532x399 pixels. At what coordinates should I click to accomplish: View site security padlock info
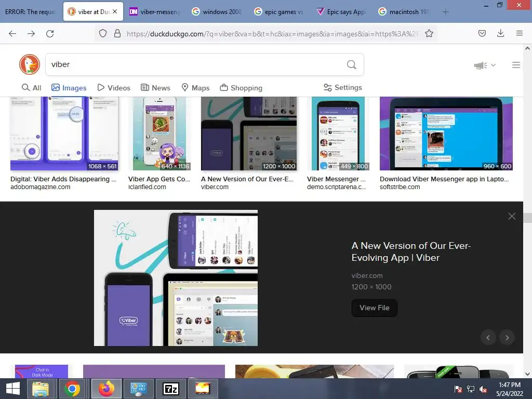coord(117,33)
